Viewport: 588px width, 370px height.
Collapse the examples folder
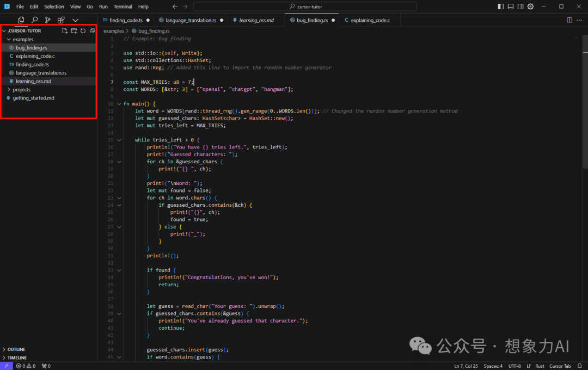(x=23, y=39)
